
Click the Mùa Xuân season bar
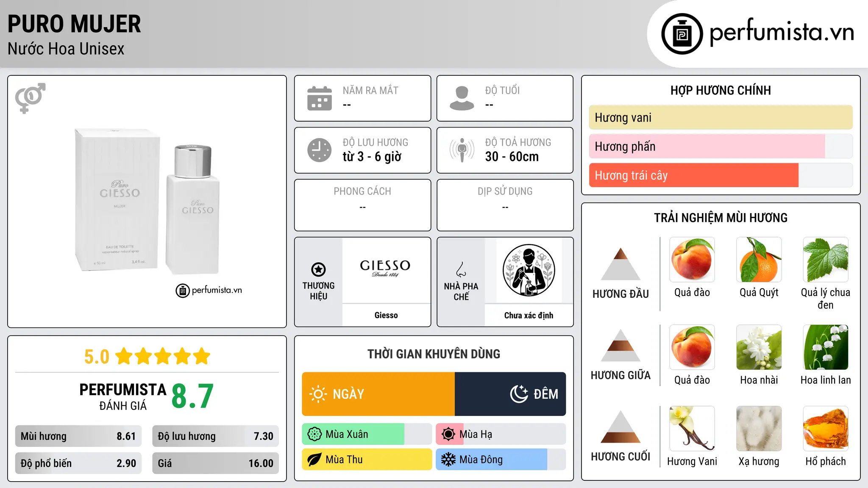367,434
